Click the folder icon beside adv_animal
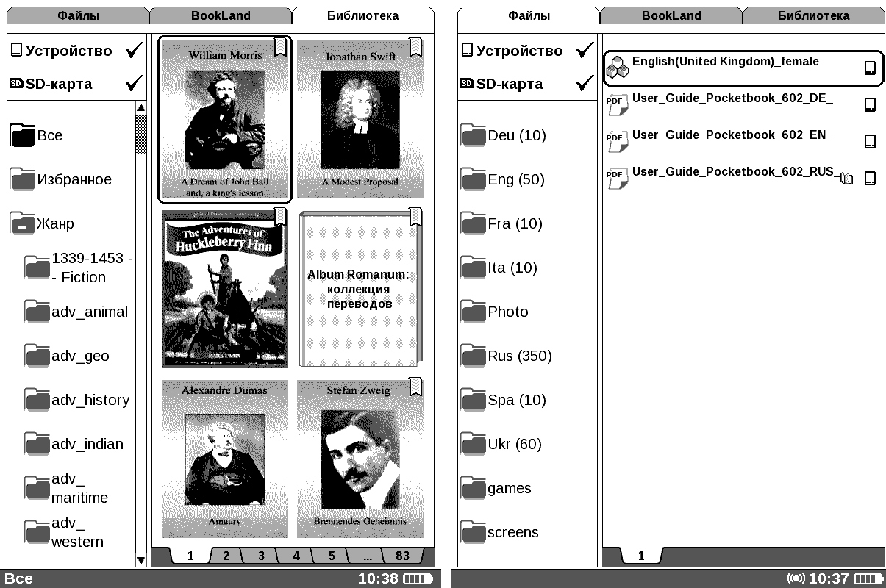The height and width of the screenshot is (588, 886). [x=37, y=312]
